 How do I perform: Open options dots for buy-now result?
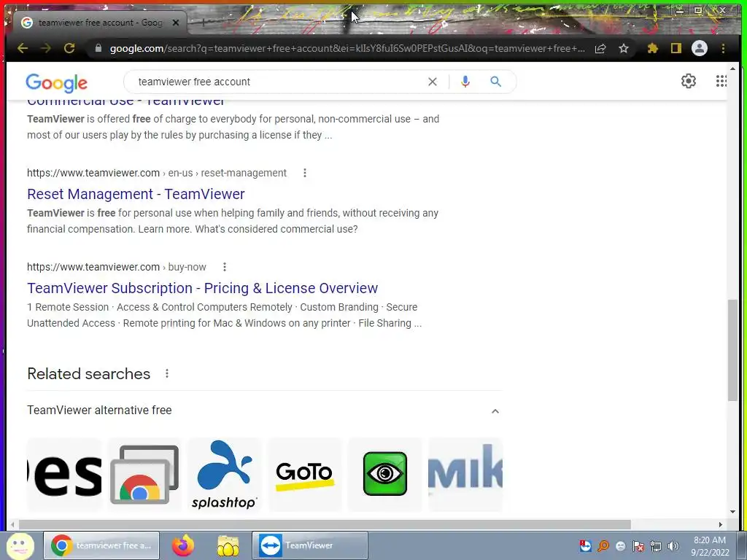225,267
